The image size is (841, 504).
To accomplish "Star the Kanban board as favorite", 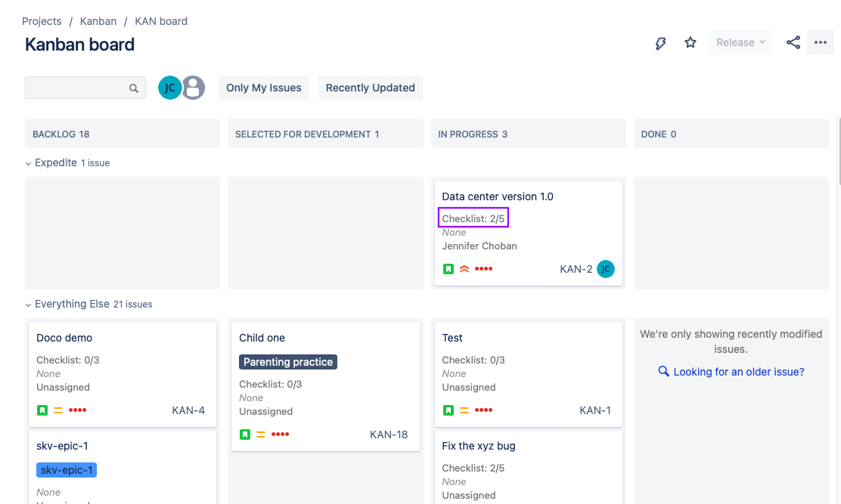I will 690,43.
